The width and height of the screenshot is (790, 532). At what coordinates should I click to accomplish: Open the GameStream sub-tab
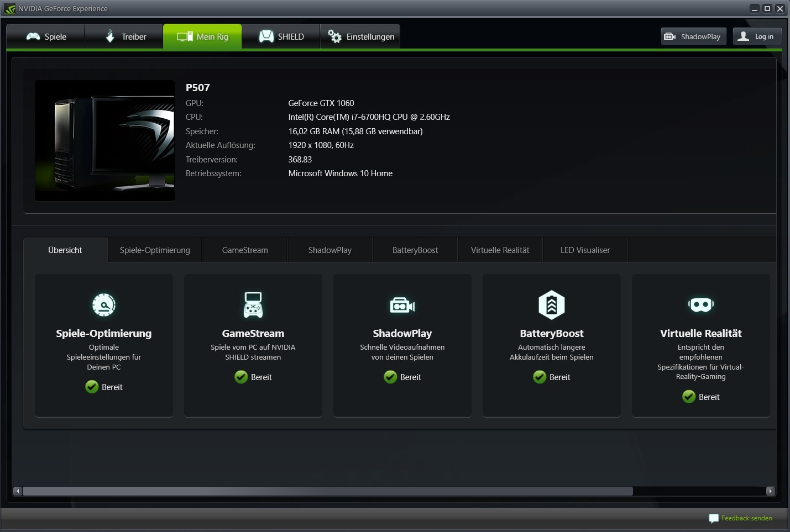[x=245, y=250]
